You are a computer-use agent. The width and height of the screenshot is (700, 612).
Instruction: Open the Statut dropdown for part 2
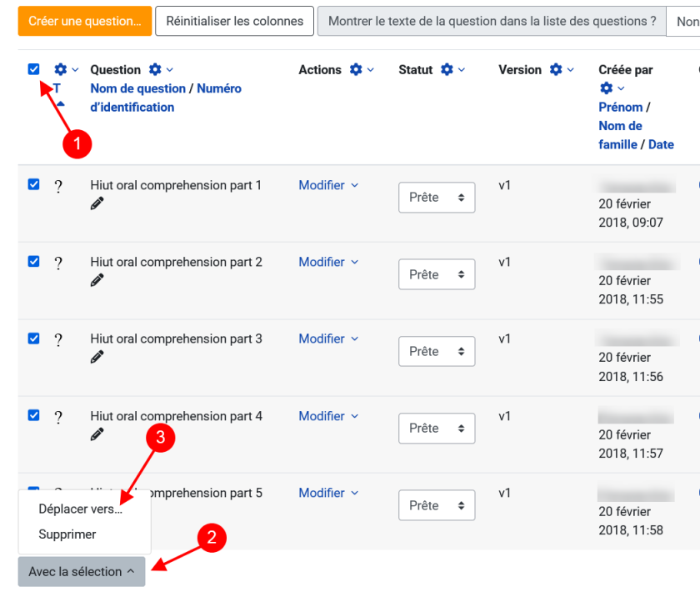[x=437, y=274]
